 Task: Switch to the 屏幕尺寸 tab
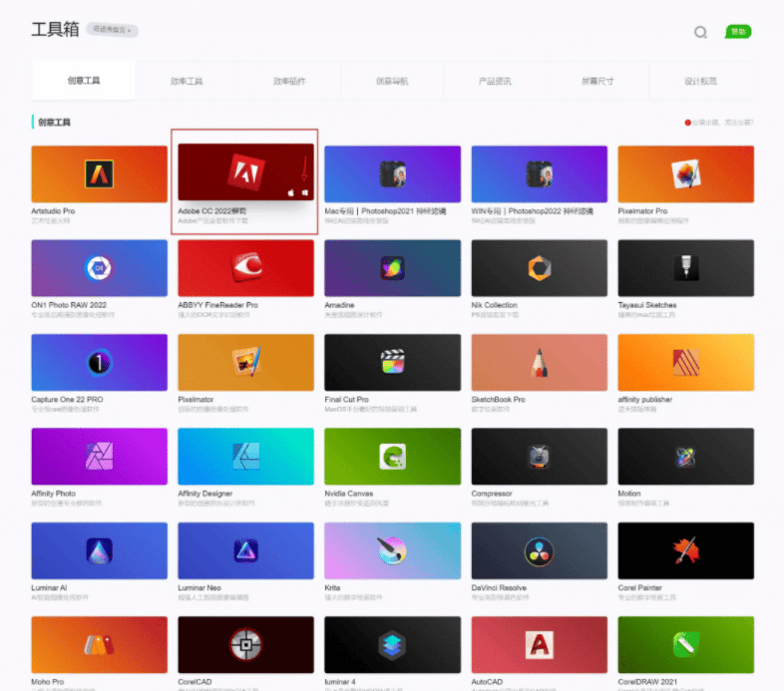597,81
